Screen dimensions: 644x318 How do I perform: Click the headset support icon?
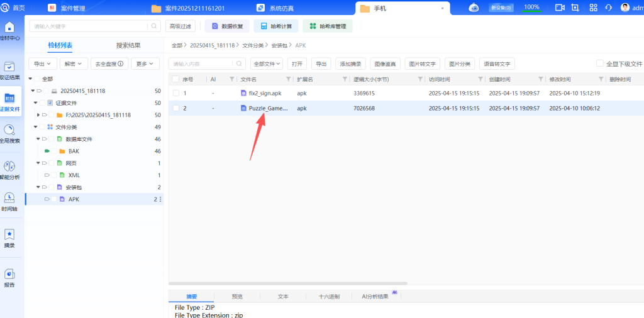[x=608, y=8]
